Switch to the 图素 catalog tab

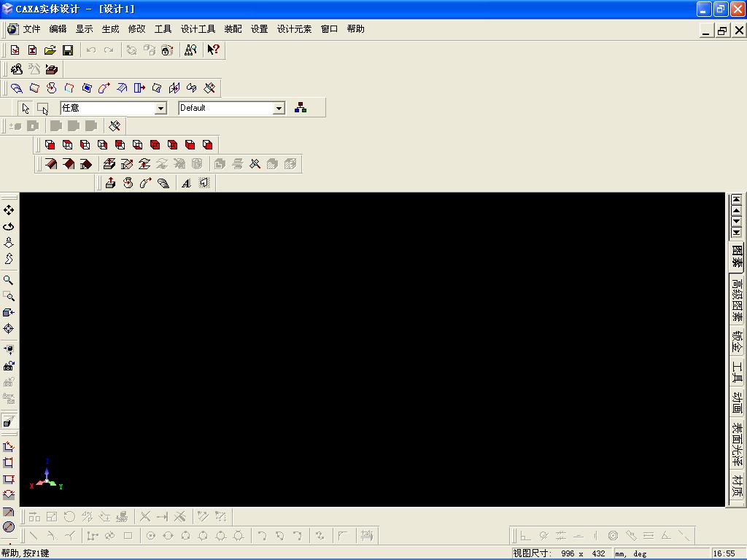(737, 256)
